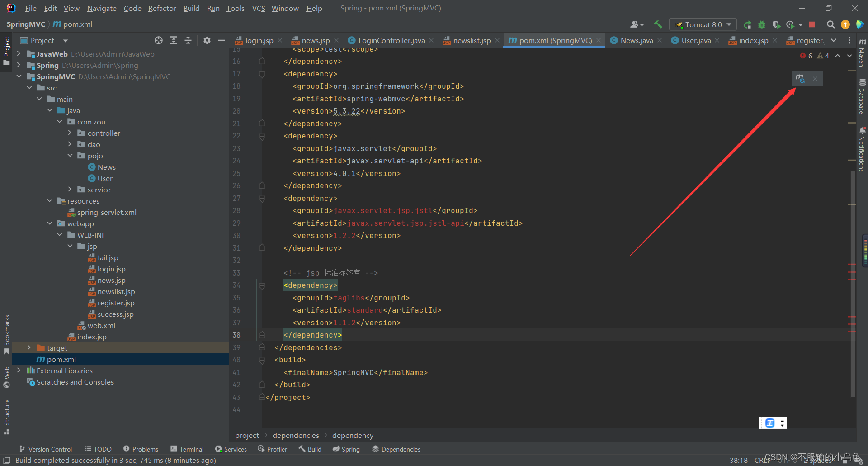Image resolution: width=868 pixels, height=466 pixels.
Task: Open the Maven side tool window
Action: [862, 53]
